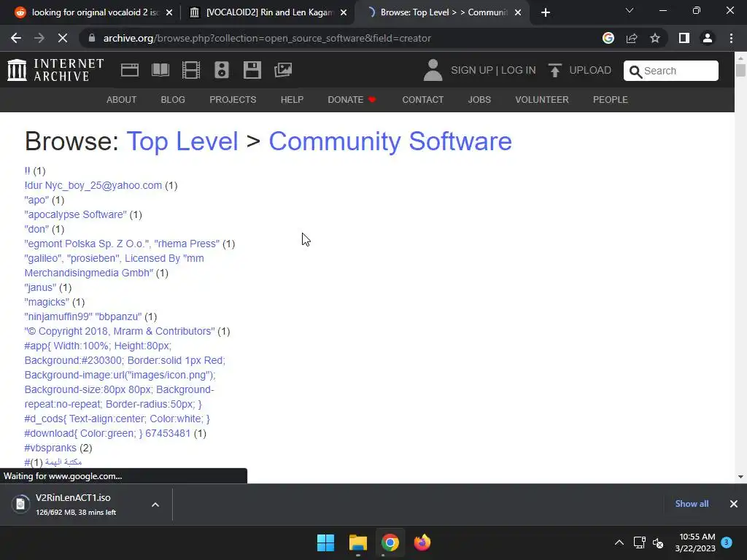This screenshot has height=560, width=747.
Task: Share this page via share icon
Action: [632, 38]
